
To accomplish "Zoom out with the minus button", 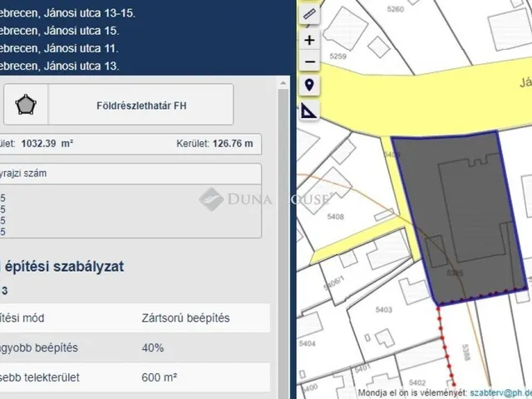I will click(309, 62).
